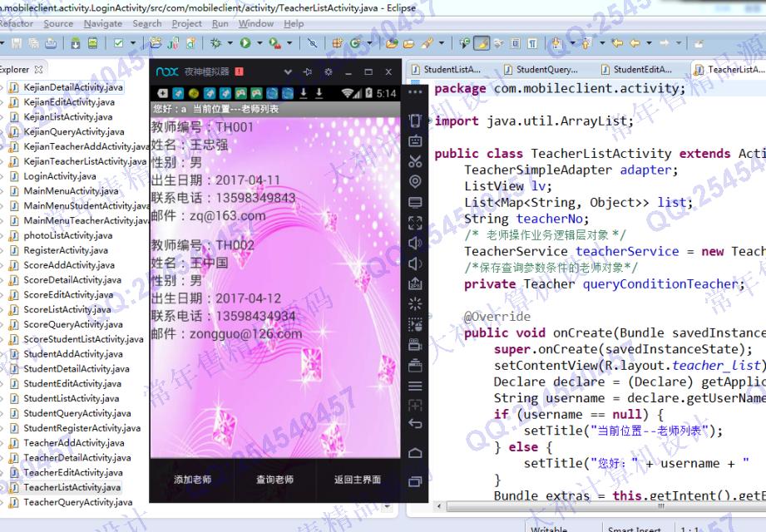Switch to the StudentEditA... editor tab
This screenshot has width=766, height=532.
[x=637, y=70]
